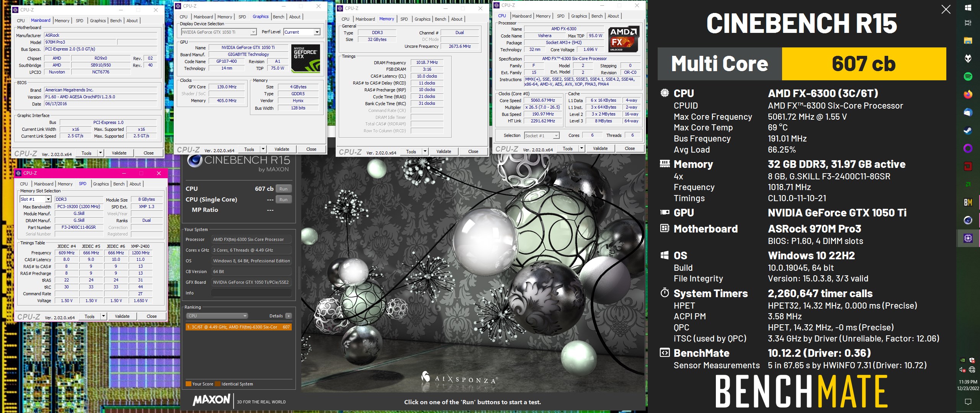Click the Identical System legend swatch
Viewport: 980px width, 413px height.
(x=218, y=384)
